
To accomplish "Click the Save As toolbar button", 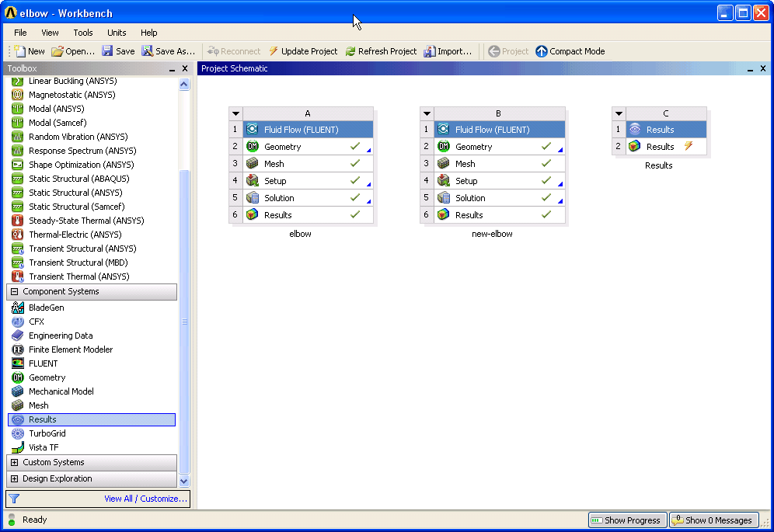I will pyautogui.click(x=169, y=50).
